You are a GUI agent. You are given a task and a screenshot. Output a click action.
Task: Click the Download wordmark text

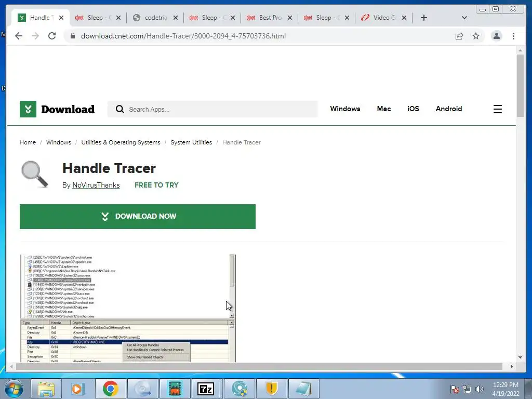68,109
